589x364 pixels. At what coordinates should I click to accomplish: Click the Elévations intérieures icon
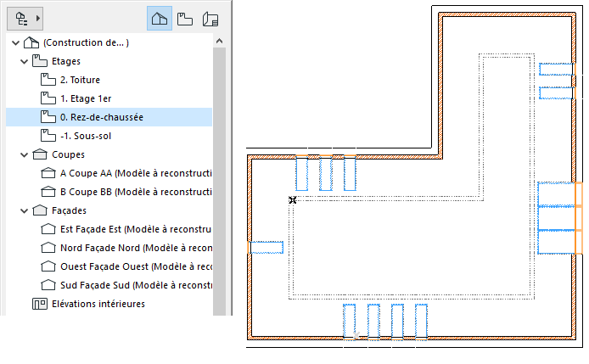pos(39,304)
